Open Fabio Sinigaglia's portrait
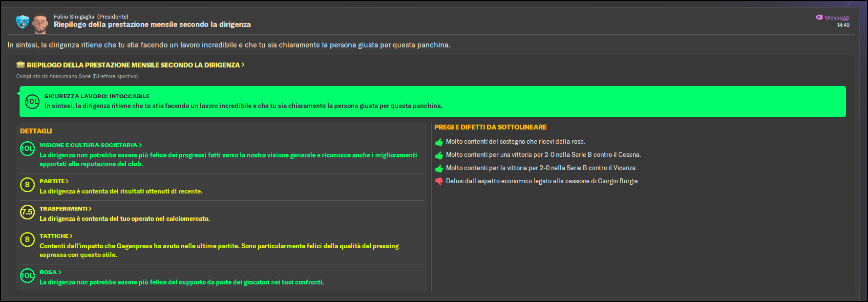This screenshot has width=868, height=302. [40, 23]
